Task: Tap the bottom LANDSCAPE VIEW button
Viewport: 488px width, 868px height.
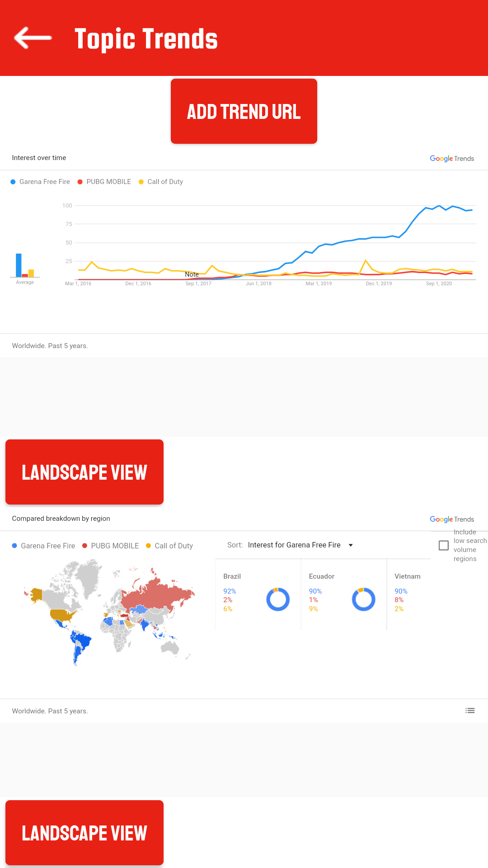Action: pos(84,833)
